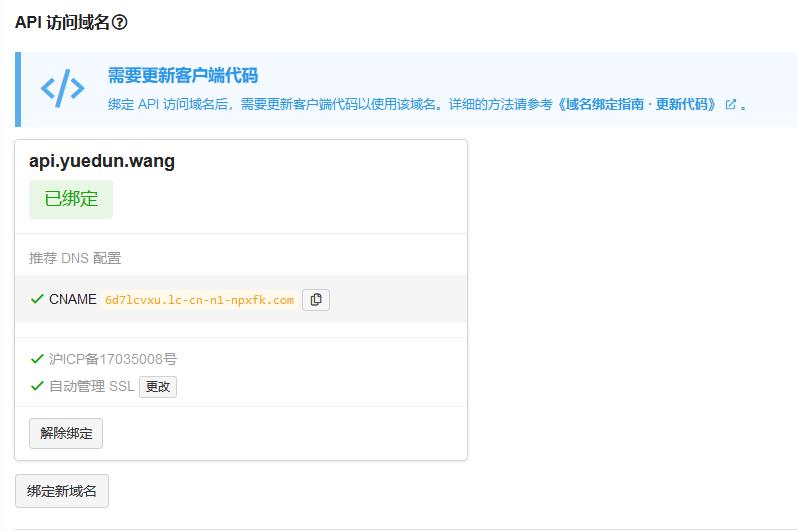Click the 解除绑定 button
Viewport: 797px width, 531px height.
[66, 434]
